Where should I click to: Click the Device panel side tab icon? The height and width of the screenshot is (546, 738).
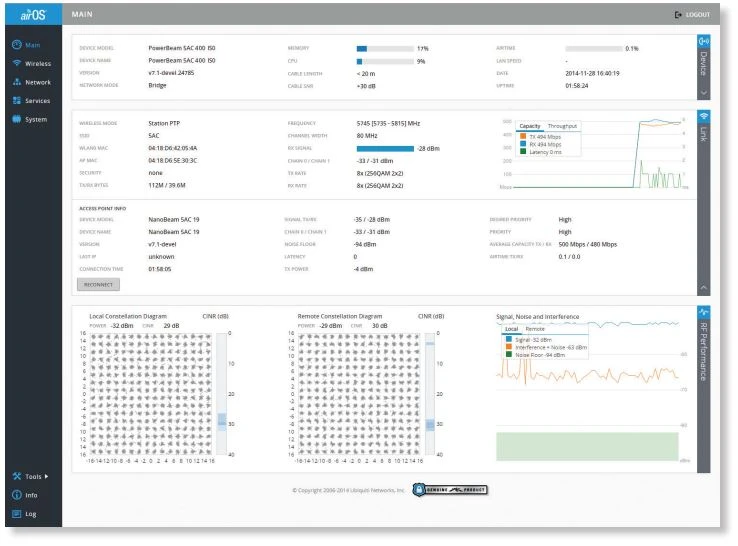703,42
